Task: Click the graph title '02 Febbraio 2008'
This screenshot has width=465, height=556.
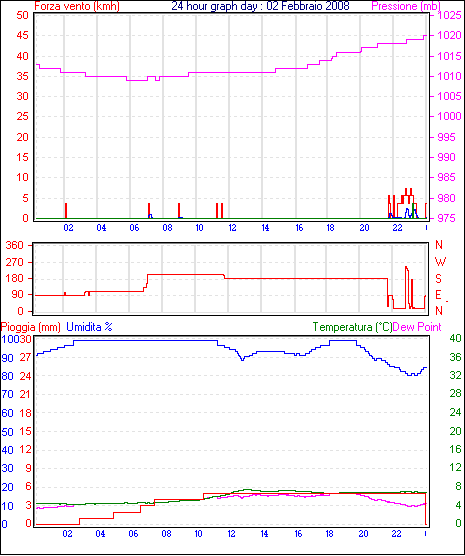Action: [308, 6]
